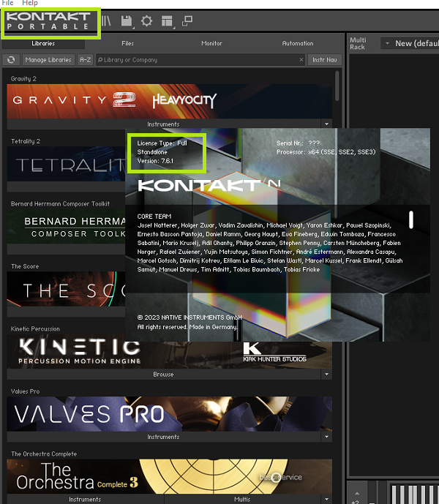Open the workspace layout icon
The width and height of the screenshot is (439, 504).
tap(167, 21)
